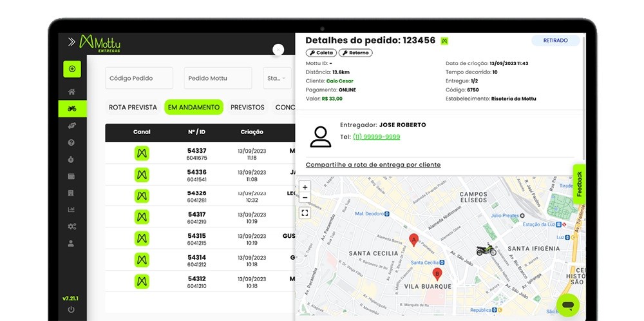
Task: Click the motorcycle courier icon on map
Action: point(486,249)
